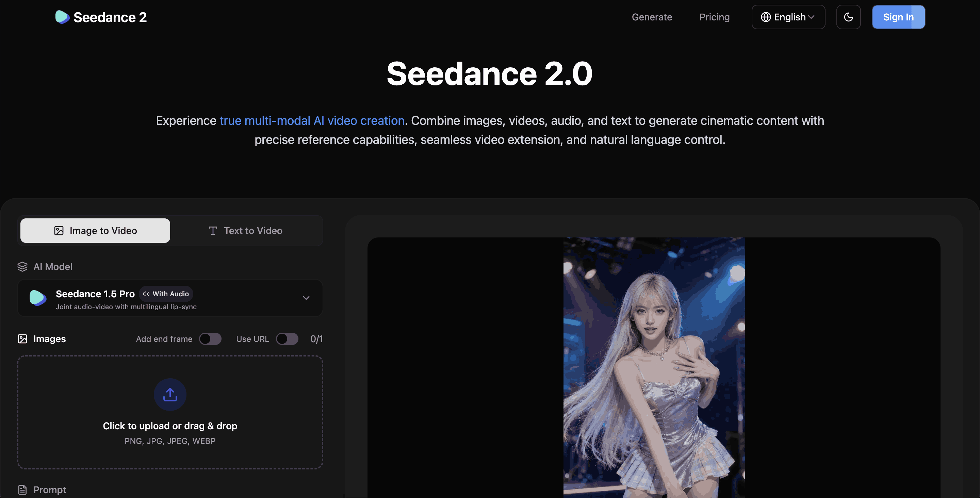This screenshot has width=980, height=498.
Task: Enable the Add end frame toggle
Action: (x=210, y=338)
